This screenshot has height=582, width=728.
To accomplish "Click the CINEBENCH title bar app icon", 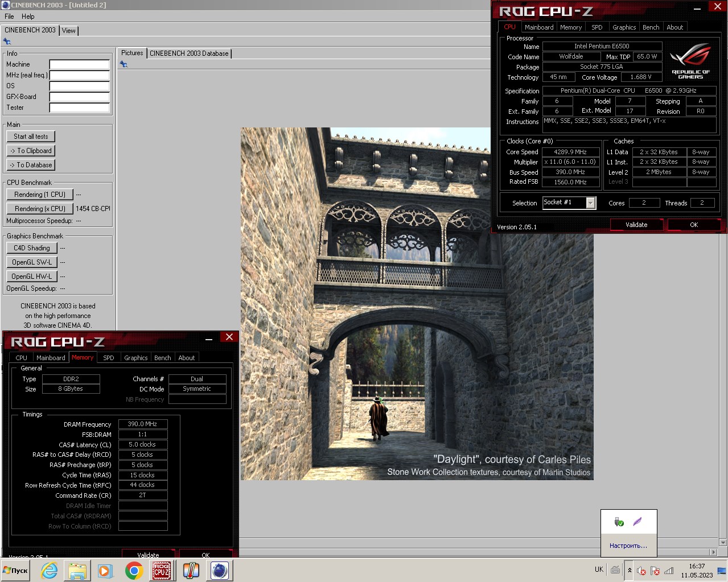I will pos(6,5).
